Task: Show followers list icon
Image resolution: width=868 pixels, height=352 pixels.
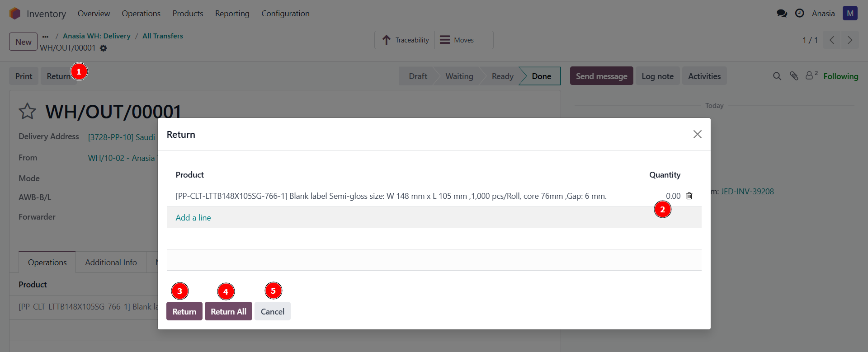Action: [810, 76]
